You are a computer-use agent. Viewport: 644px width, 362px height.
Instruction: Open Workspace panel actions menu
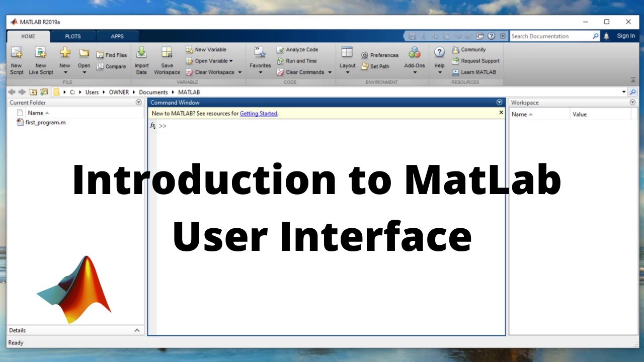pyautogui.click(x=632, y=103)
